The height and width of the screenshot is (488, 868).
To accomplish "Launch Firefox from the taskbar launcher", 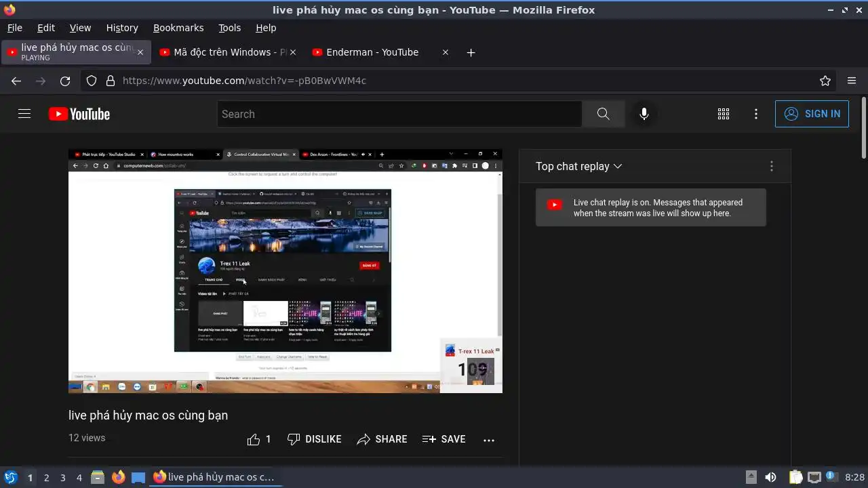I will 119,477.
